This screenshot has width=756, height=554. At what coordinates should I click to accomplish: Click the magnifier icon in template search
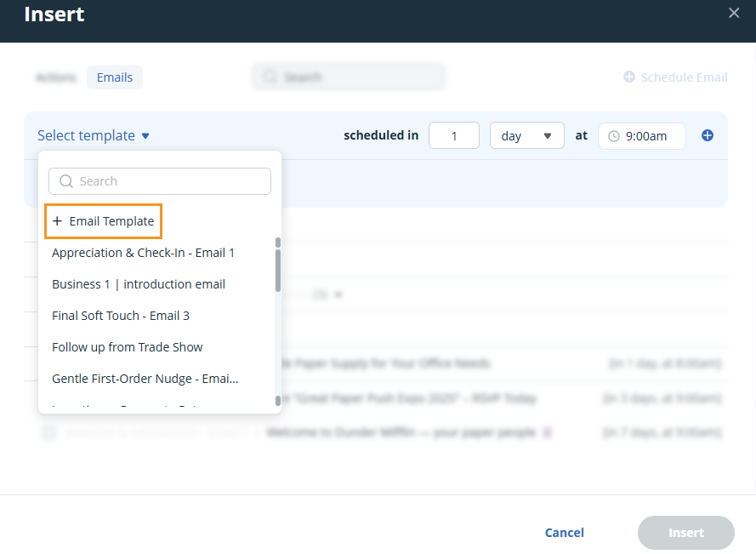click(x=65, y=181)
